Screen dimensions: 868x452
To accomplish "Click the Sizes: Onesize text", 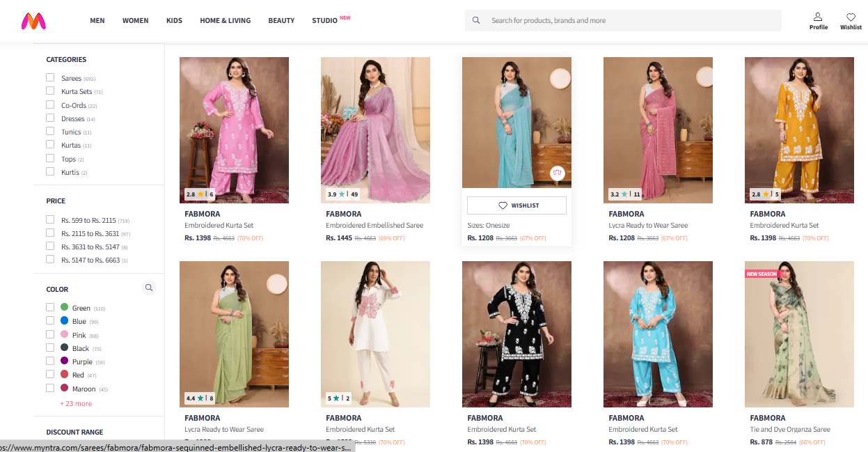I will tap(489, 225).
